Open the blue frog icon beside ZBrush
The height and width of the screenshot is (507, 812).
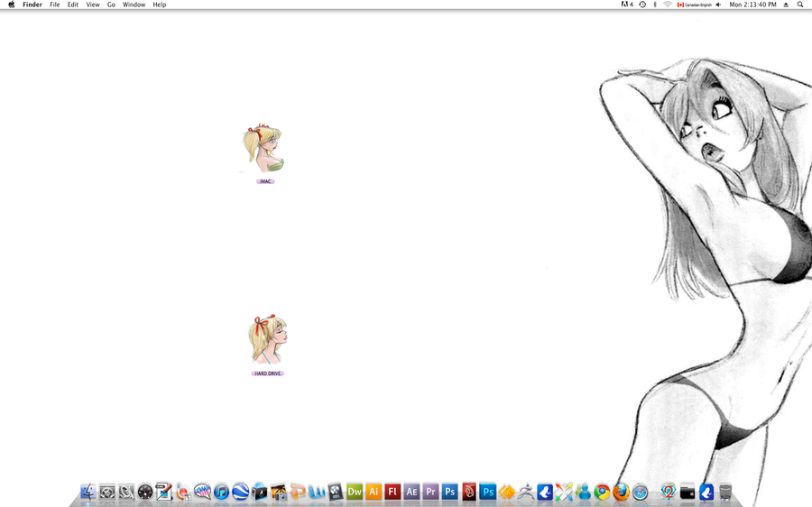point(545,492)
